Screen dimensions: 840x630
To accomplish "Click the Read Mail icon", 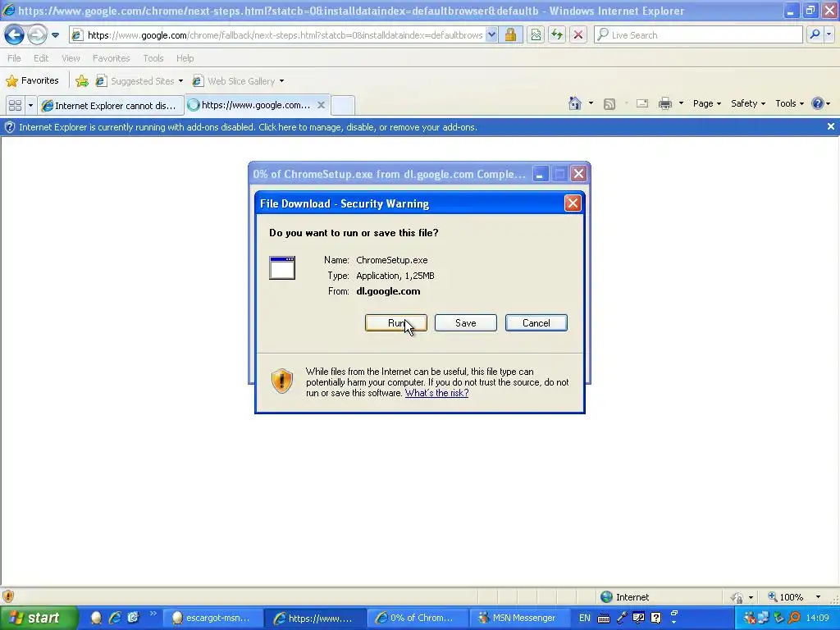I will [x=642, y=103].
